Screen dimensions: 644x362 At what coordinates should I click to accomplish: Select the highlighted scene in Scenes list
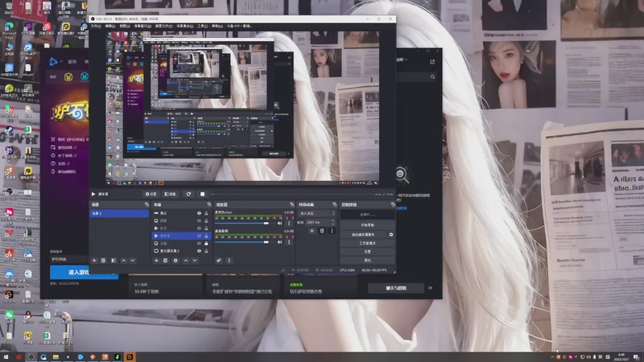119,213
